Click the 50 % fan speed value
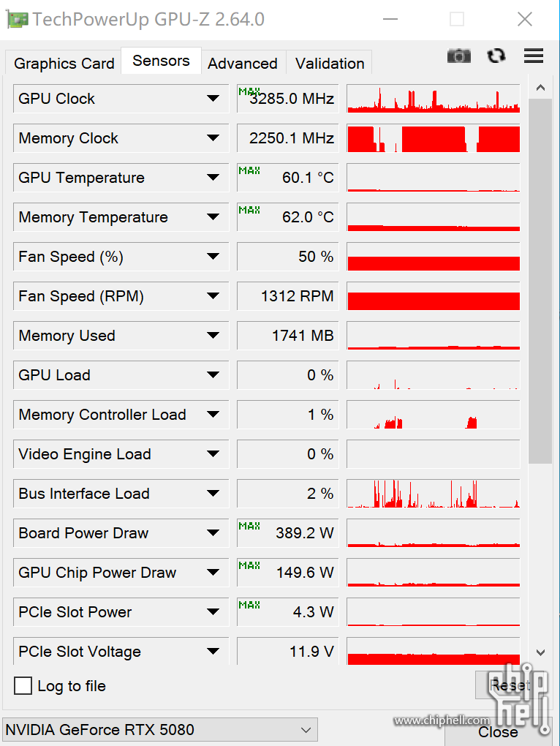 coord(287,257)
